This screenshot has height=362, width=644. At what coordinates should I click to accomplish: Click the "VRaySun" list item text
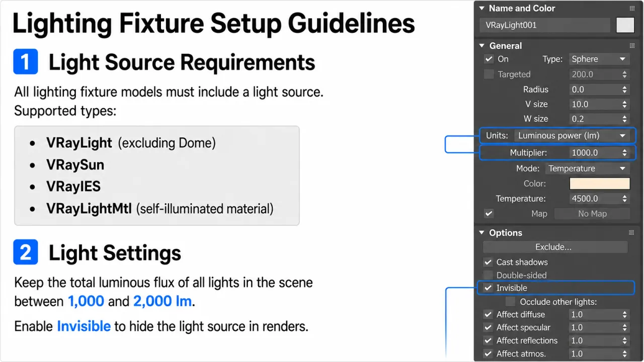75,165
